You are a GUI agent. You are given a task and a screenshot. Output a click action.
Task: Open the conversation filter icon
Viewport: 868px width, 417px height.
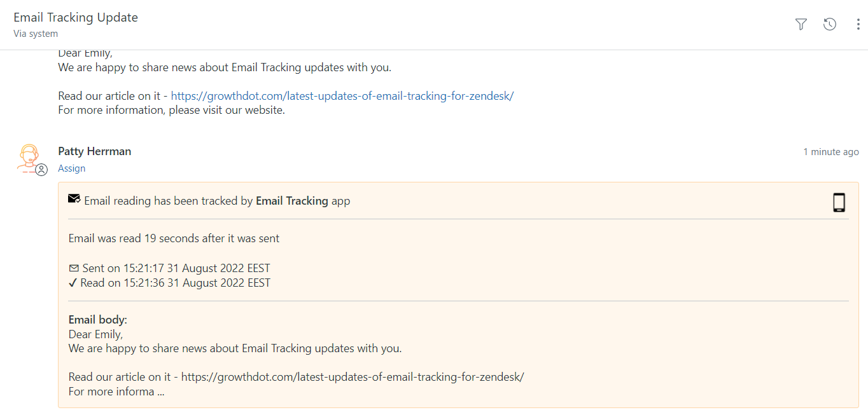[x=801, y=24]
